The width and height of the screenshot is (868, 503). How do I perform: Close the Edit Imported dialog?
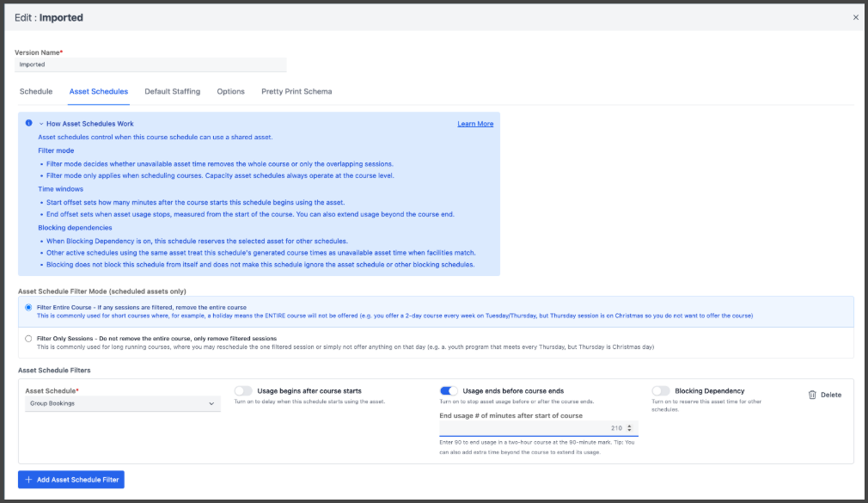coord(855,17)
